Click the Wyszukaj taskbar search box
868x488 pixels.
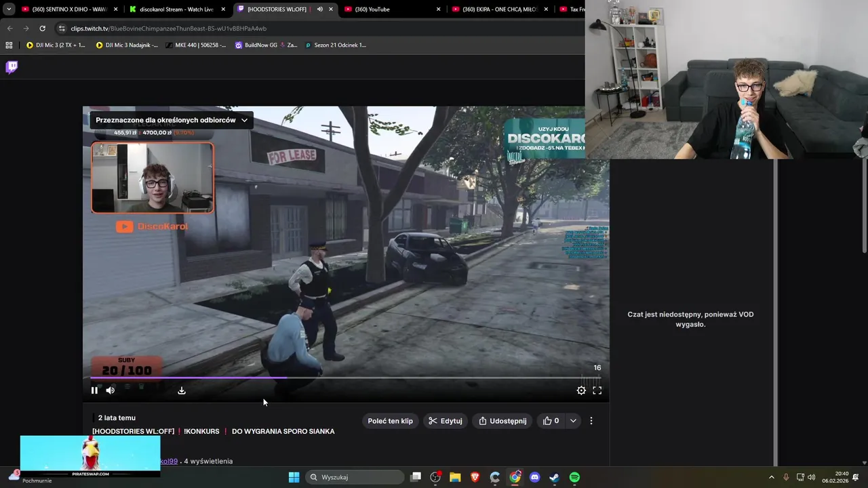pyautogui.click(x=354, y=477)
